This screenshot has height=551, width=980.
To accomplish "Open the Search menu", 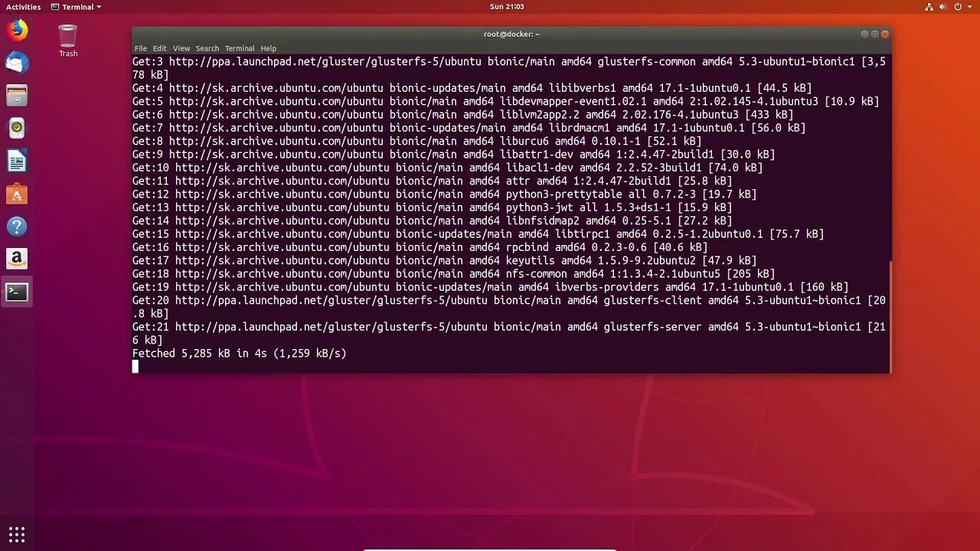I will (207, 48).
